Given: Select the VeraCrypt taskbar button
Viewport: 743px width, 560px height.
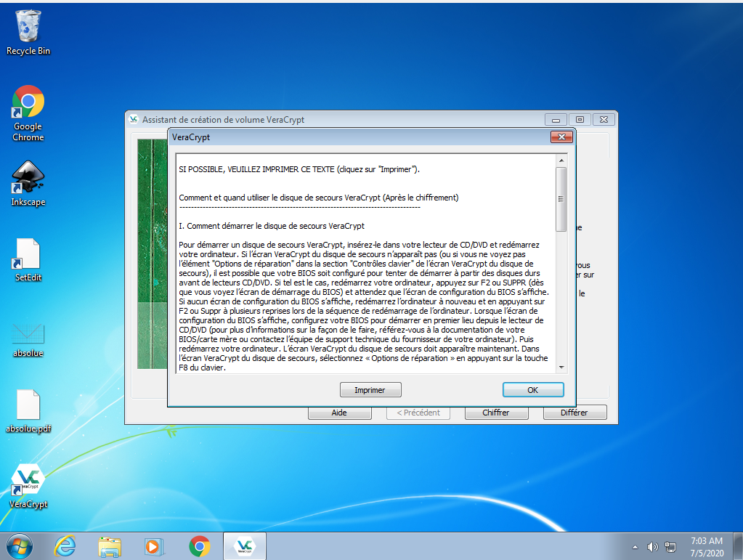Looking at the screenshot, I should 245,546.
